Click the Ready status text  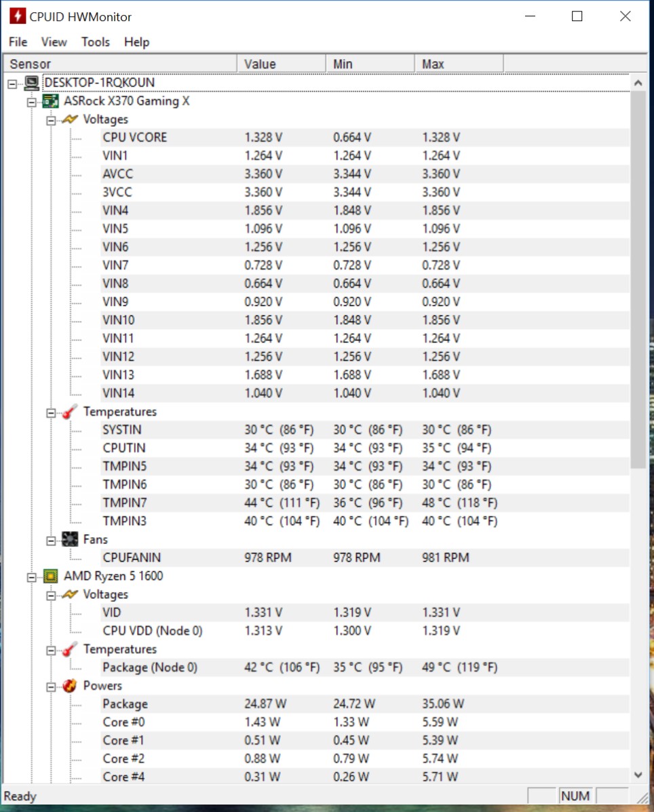coord(20,796)
